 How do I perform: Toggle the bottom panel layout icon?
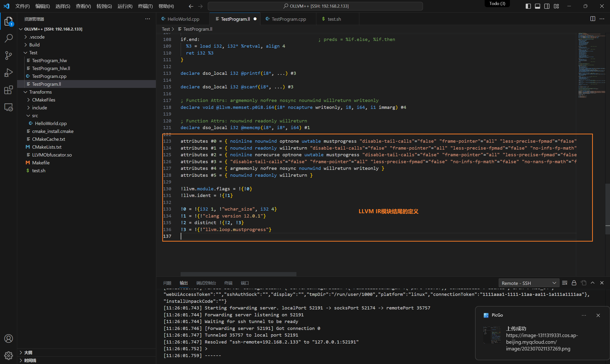coord(537,6)
